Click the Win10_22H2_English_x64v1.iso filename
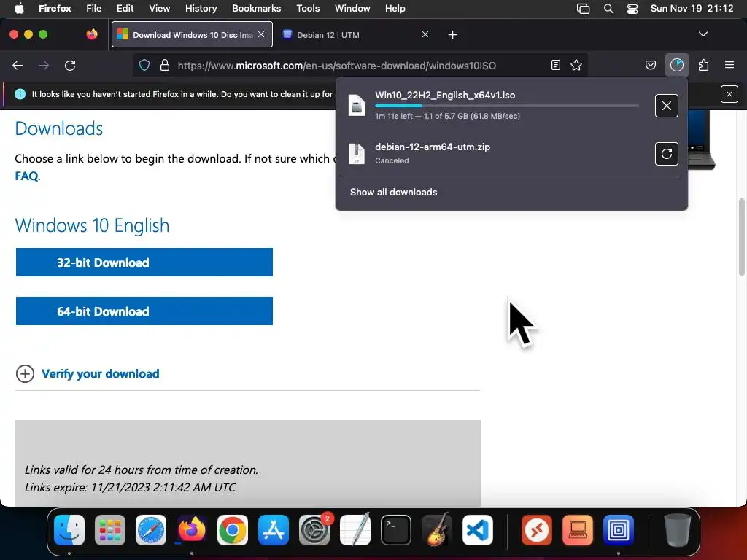This screenshot has width=747, height=560. [x=445, y=96]
